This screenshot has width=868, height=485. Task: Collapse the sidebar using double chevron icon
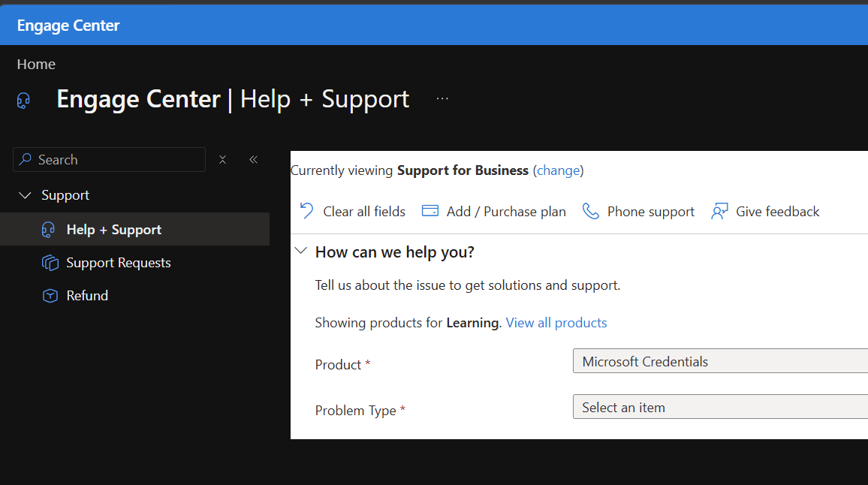pyautogui.click(x=254, y=159)
